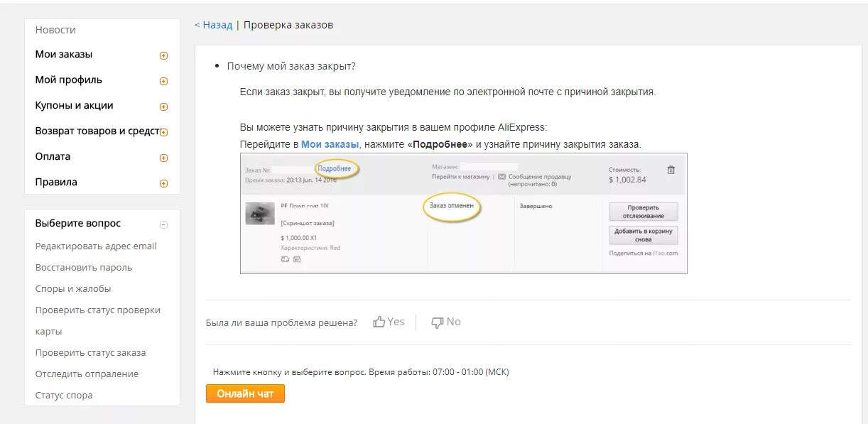The height and width of the screenshot is (424, 868).
Task: Select Восстановить пароль question
Action: pyautogui.click(x=84, y=268)
